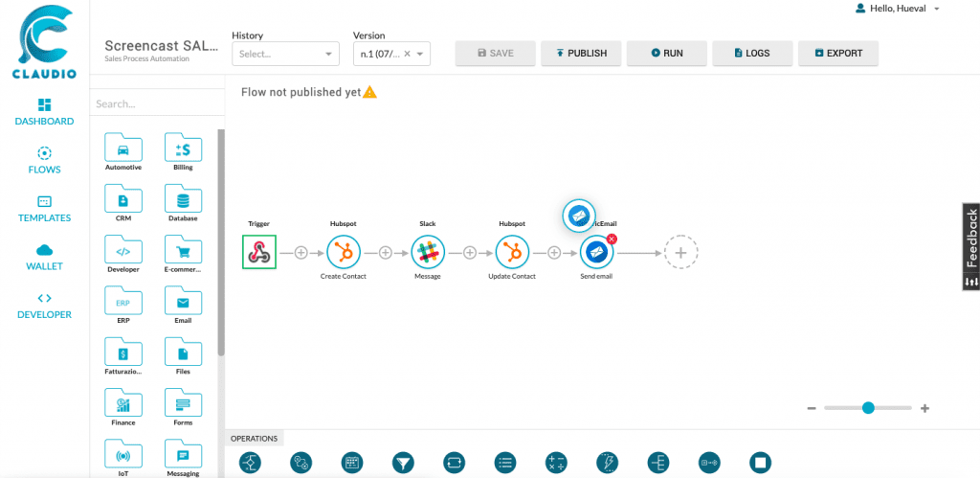Open the CRM connector folder
Viewport: 980px width, 478px height.
click(x=123, y=203)
